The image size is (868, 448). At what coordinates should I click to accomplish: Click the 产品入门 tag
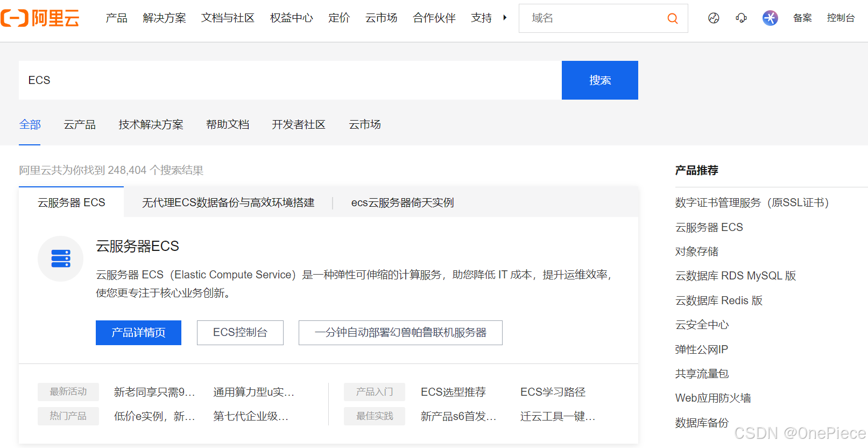click(375, 392)
